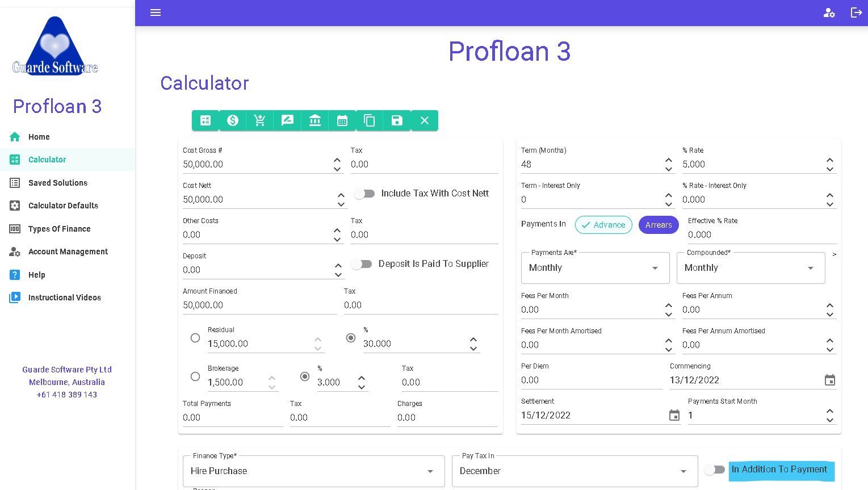The width and height of the screenshot is (868, 490).
Task: Click the copy toolbar icon
Action: 370,120
